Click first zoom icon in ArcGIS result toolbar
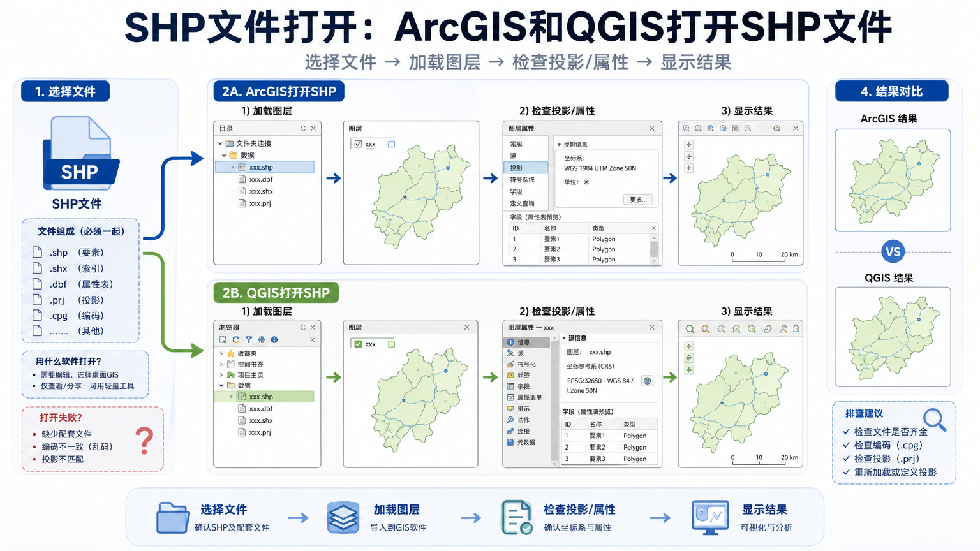Screen dimensions: 980x551 click(x=687, y=129)
